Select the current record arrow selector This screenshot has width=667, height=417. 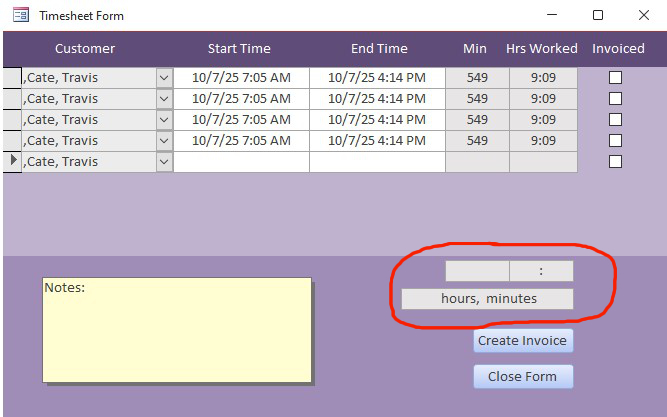pyautogui.click(x=12, y=162)
